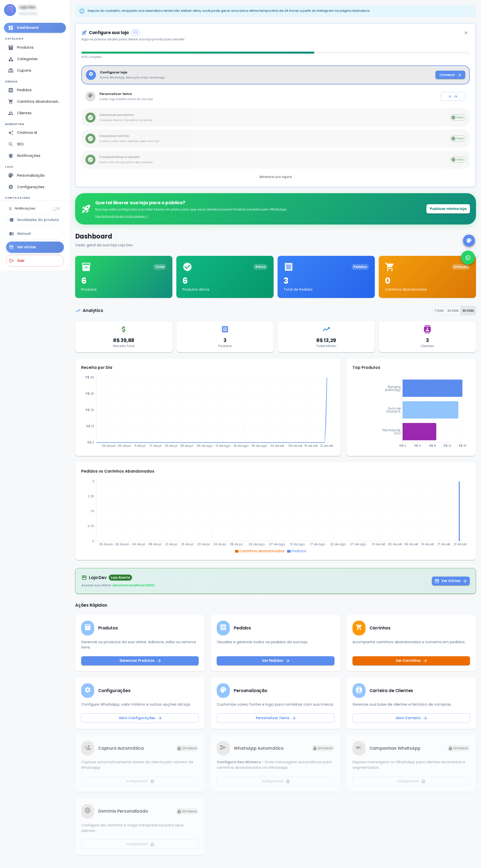Open Cupons in the sidebar
The height and width of the screenshot is (868, 481).
pos(35,70)
